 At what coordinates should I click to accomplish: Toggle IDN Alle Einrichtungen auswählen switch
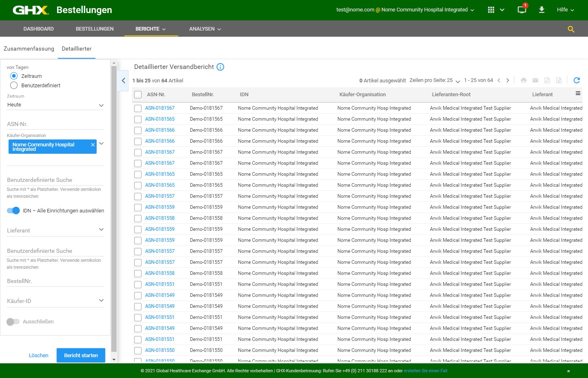click(13, 210)
